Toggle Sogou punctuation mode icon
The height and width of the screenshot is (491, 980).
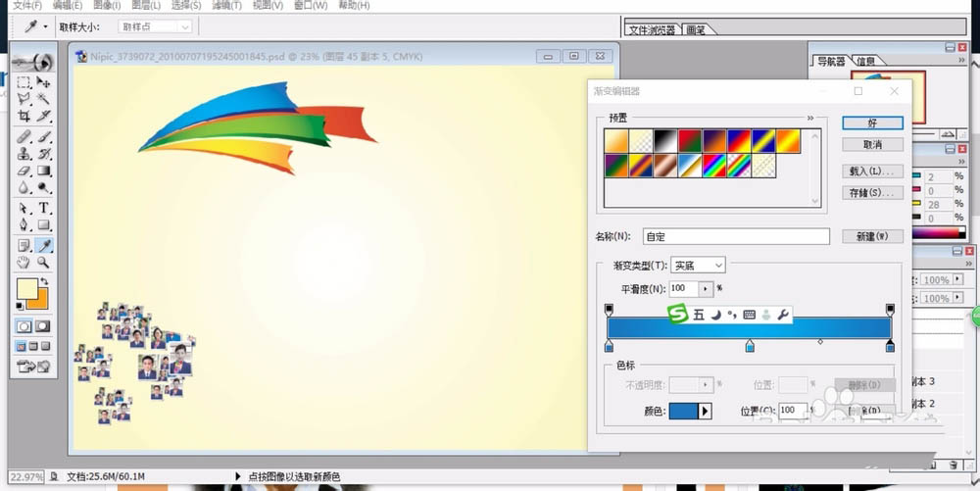(x=732, y=315)
